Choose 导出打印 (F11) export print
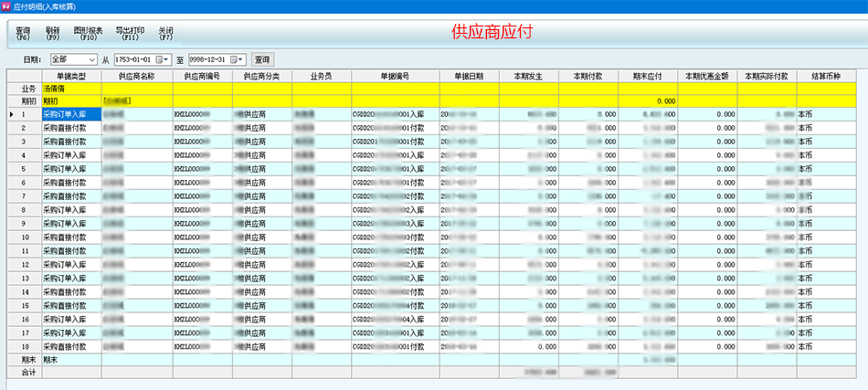 click(x=130, y=33)
